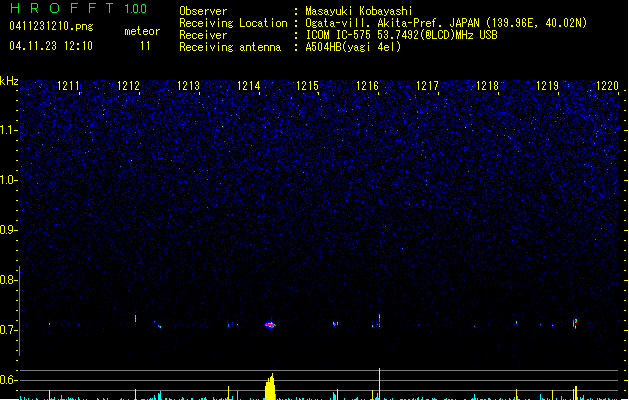
Task: Click the 1212 time axis marker
Action: click(128, 86)
